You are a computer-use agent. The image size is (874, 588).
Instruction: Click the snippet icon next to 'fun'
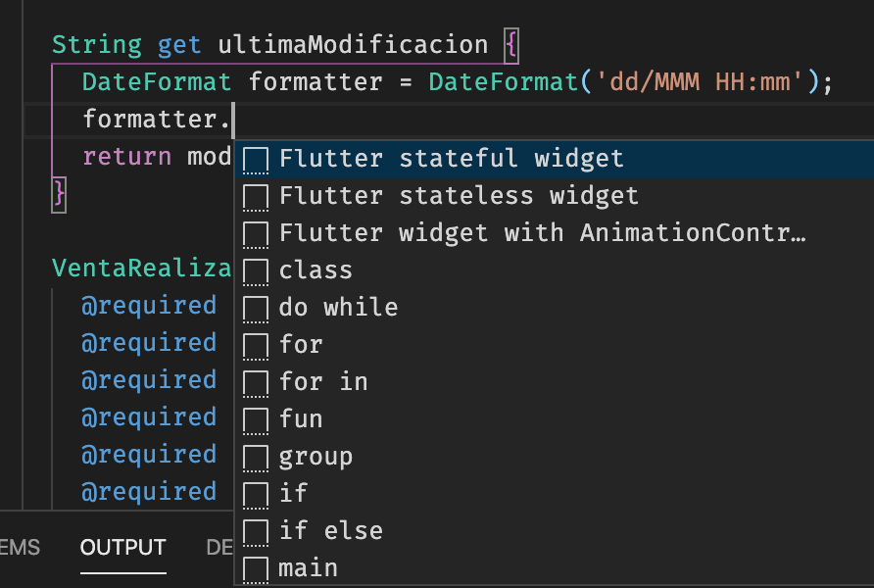[x=256, y=418]
